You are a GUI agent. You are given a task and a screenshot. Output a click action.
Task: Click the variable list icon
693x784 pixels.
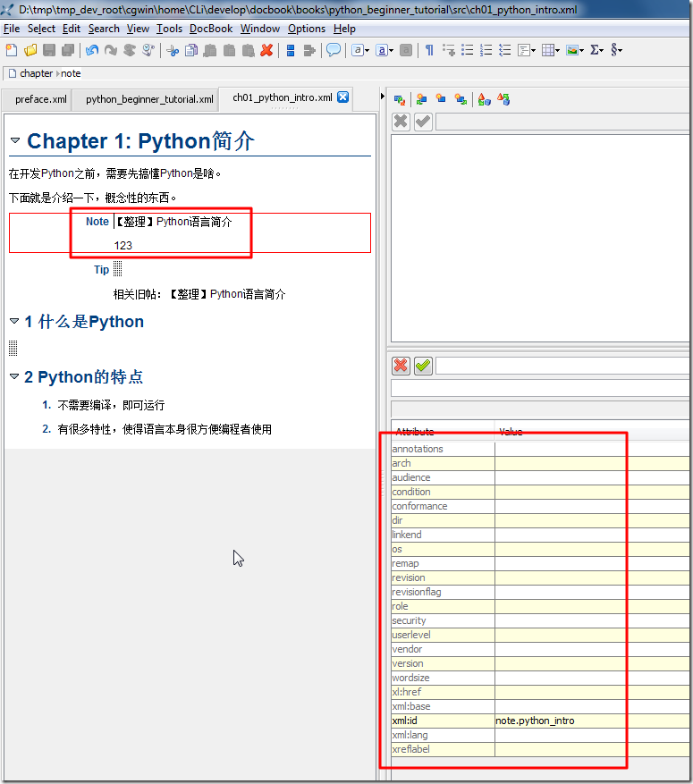[504, 50]
